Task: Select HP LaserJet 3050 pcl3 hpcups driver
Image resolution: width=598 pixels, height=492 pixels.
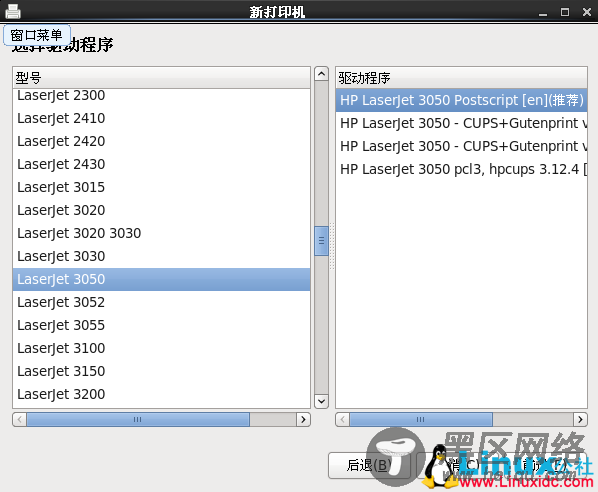Action: tap(461, 169)
